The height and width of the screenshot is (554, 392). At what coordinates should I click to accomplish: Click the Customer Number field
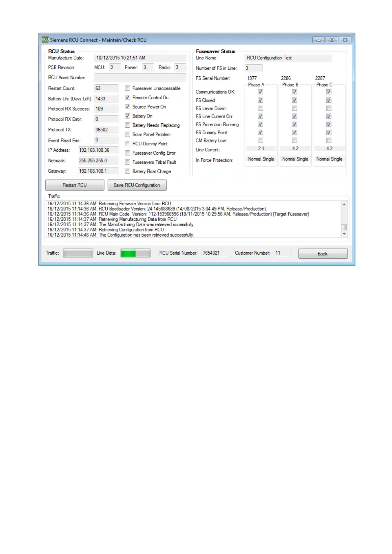pos(283,253)
